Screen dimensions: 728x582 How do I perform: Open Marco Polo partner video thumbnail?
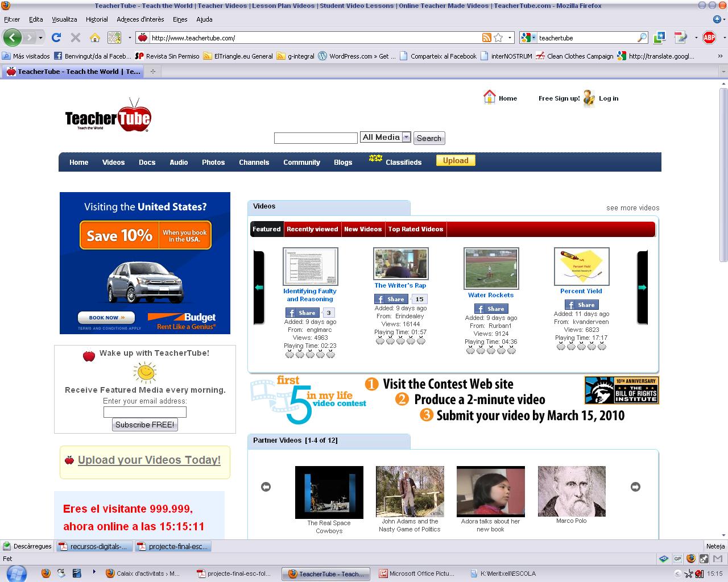[x=572, y=491]
